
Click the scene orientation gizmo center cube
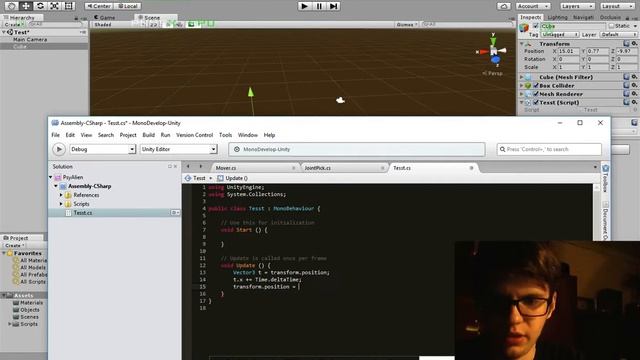(x=494, y=51)
